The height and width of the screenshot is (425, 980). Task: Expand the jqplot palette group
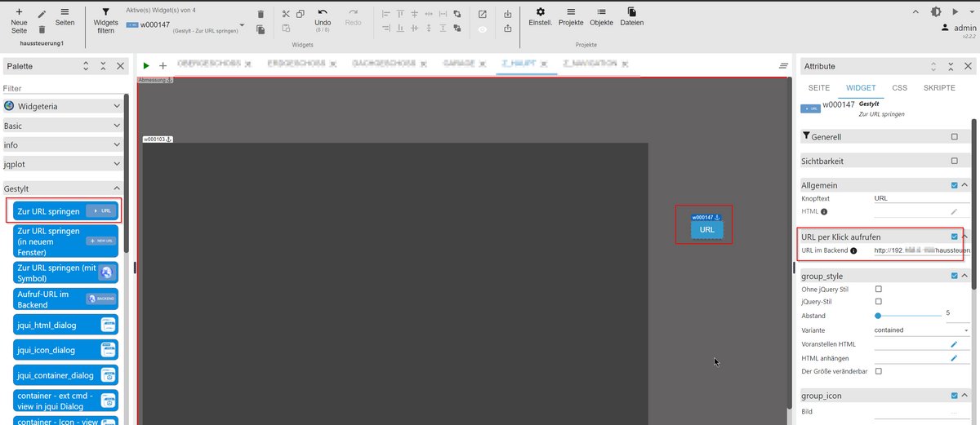tap(62, 164)
